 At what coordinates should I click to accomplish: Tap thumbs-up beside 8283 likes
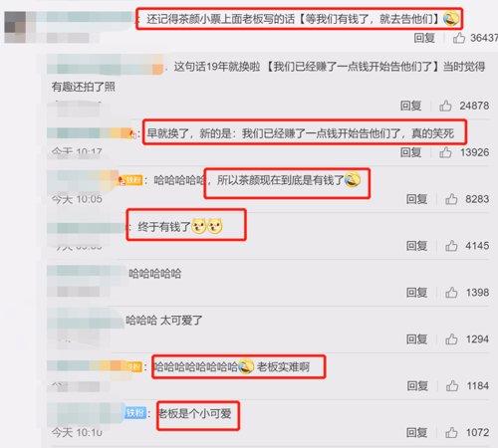tap(451, 199)
